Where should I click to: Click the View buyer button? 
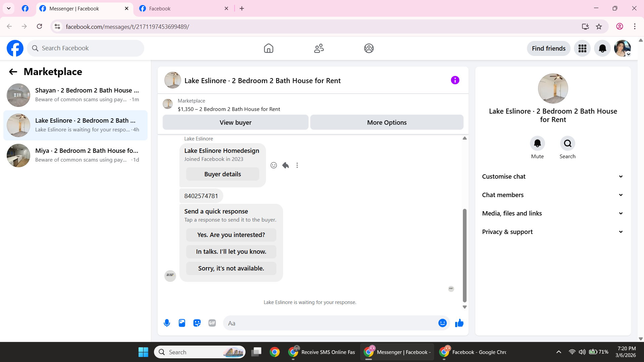[x=235, y=122]
